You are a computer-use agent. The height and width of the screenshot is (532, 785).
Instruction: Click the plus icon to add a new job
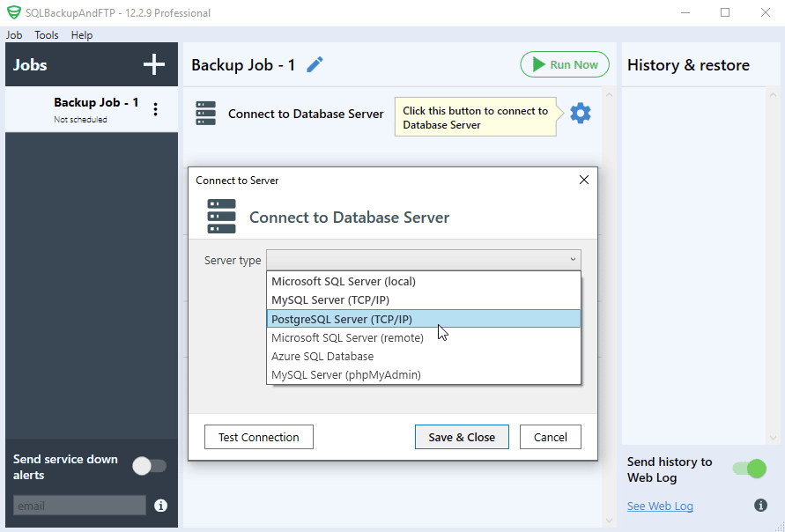(154, 64)
